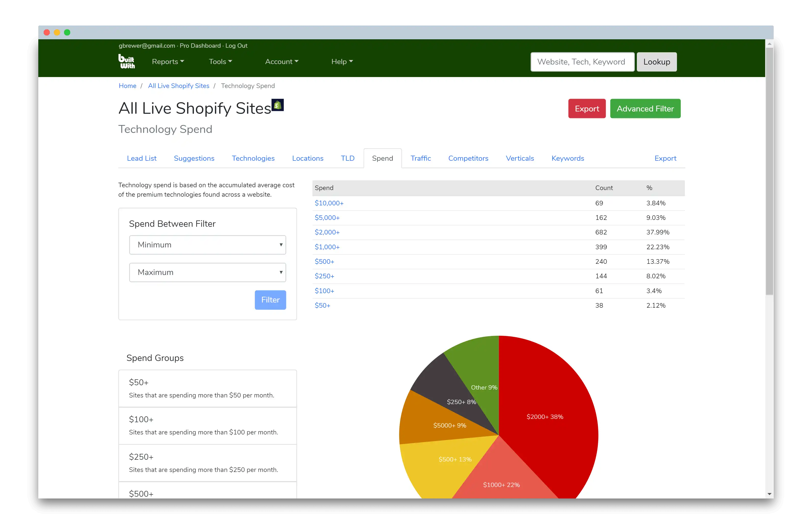812x524 pixels.
Task: Click the red Export button
Action: [x=587, y=108]
